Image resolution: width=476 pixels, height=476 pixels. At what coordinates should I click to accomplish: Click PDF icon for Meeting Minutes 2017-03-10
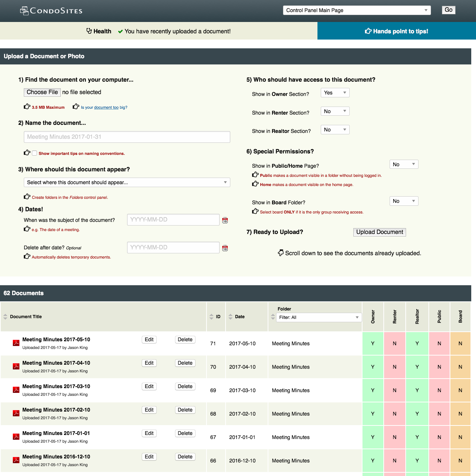coord(16,390)
